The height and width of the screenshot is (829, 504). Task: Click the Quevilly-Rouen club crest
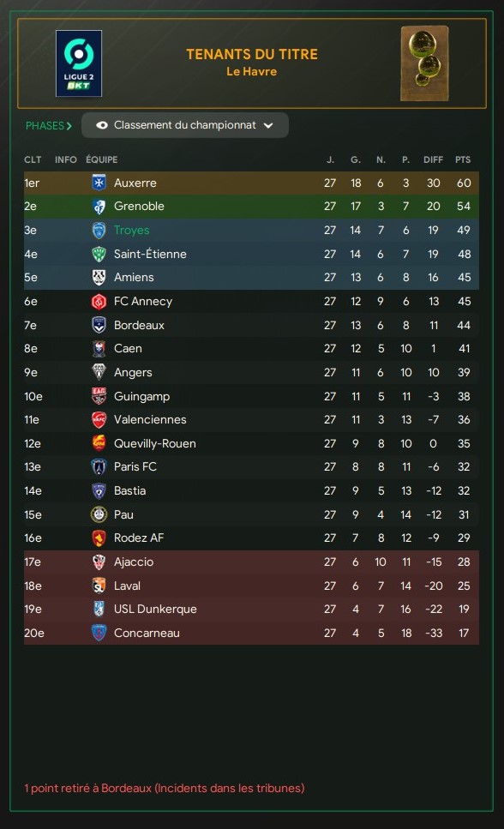coord(99,443)
